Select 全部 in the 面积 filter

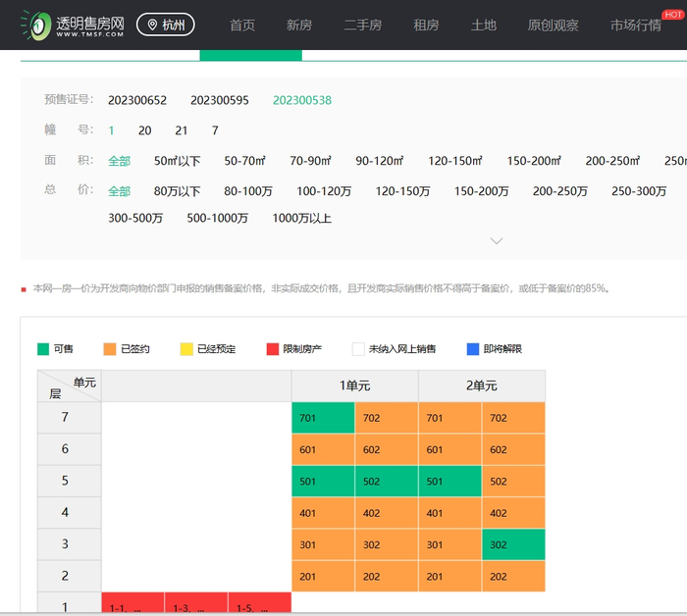click(x=119, y=161)
